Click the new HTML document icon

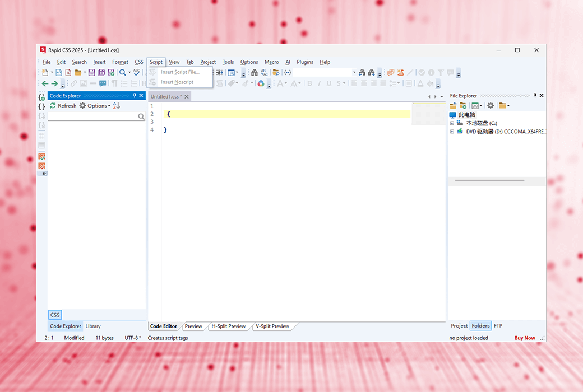coord(59,72)
